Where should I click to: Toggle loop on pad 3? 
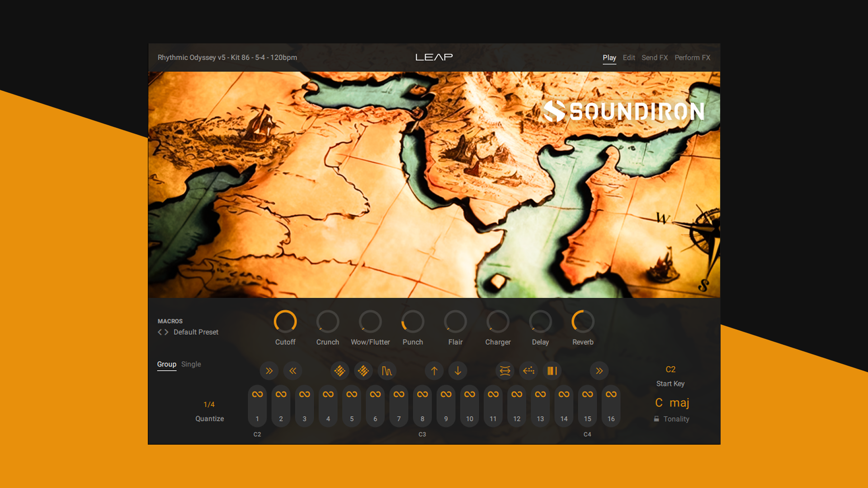(x=304, y=394)
